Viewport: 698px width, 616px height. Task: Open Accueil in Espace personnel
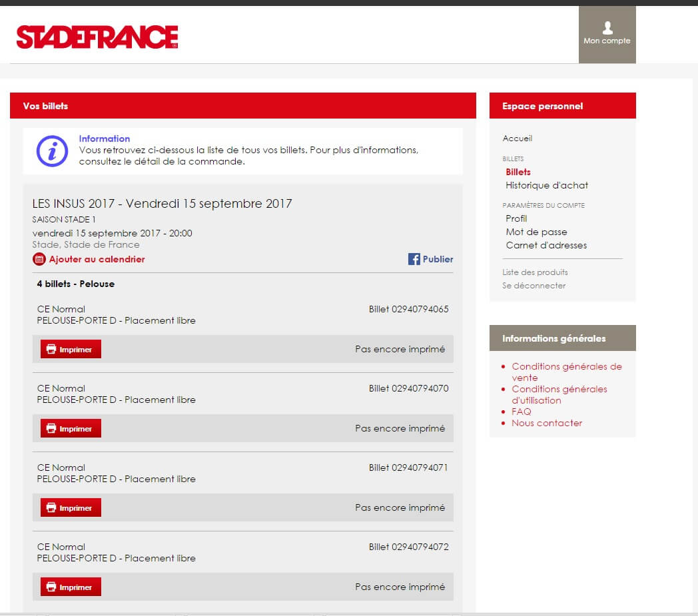pyautogui.click(x=518, y=139)
